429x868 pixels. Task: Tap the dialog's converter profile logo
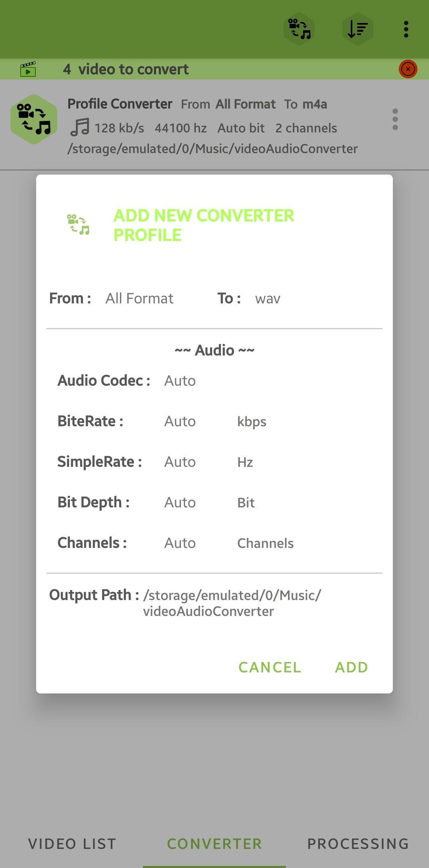[x=78, y=225]
